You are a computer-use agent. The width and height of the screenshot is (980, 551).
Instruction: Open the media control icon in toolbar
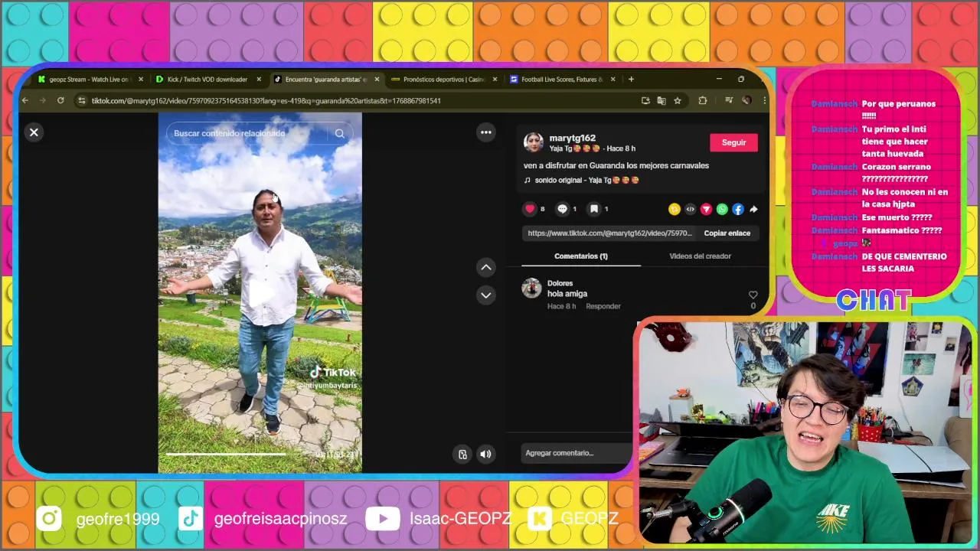point(729,101)
